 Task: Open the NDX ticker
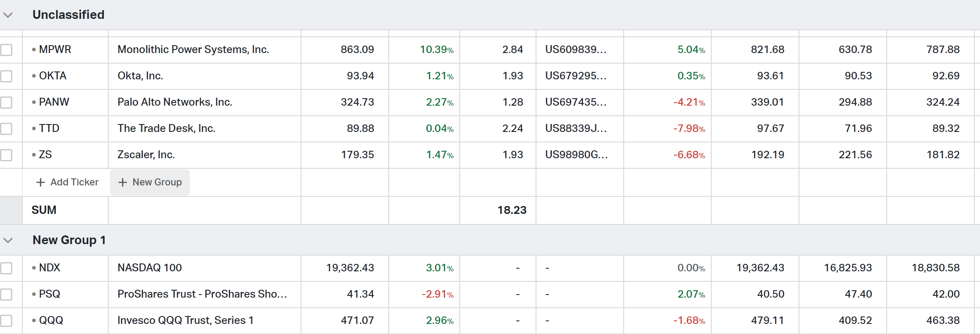click(50, 268)
